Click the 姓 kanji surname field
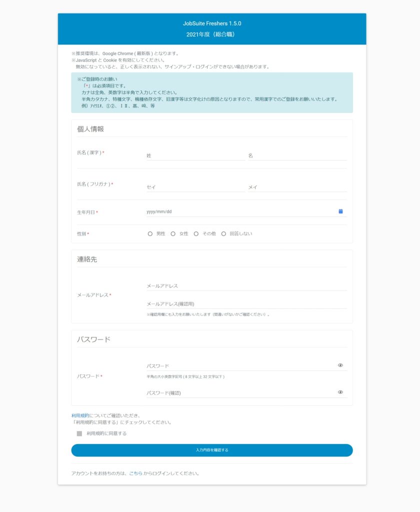This screenshot has width=420, height=512. tap(195, 155)
